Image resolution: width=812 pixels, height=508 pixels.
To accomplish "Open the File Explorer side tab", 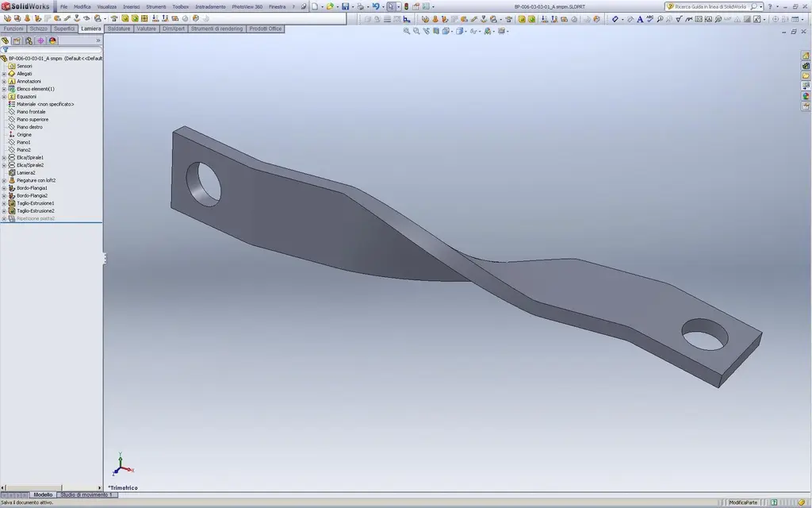I will click(x=806, y=75).
